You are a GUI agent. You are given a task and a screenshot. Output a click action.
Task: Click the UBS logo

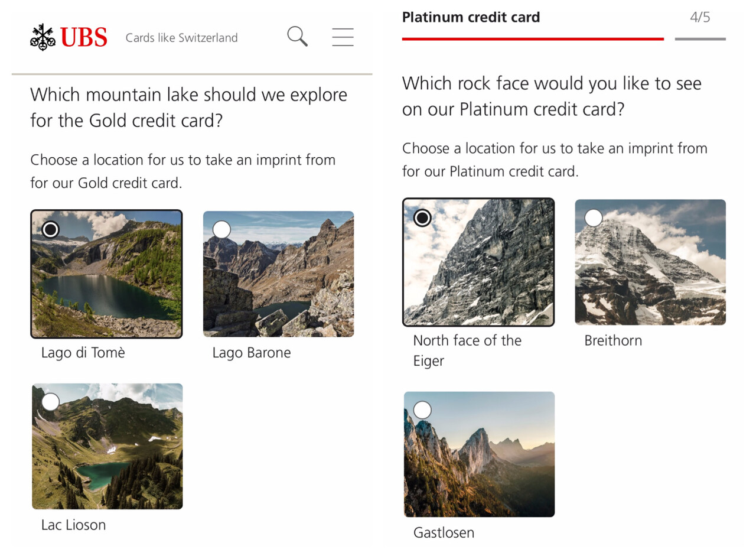click(x=69, y=37)
